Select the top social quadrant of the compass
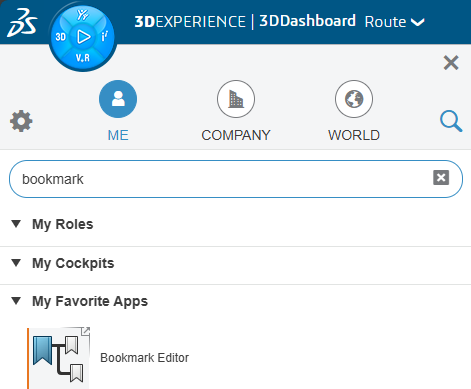471x389 pixels. click(x=82, y=15)
